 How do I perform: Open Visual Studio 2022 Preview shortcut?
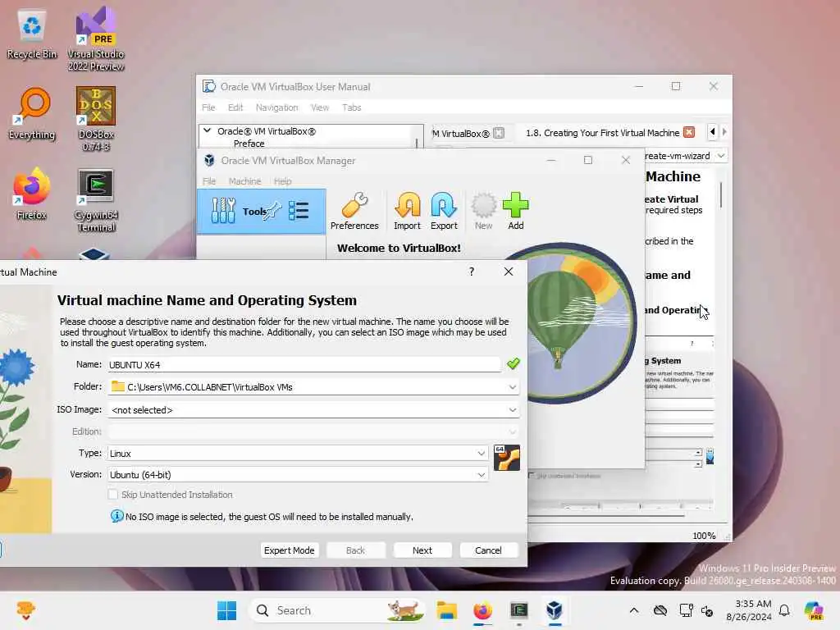(96, 39)
